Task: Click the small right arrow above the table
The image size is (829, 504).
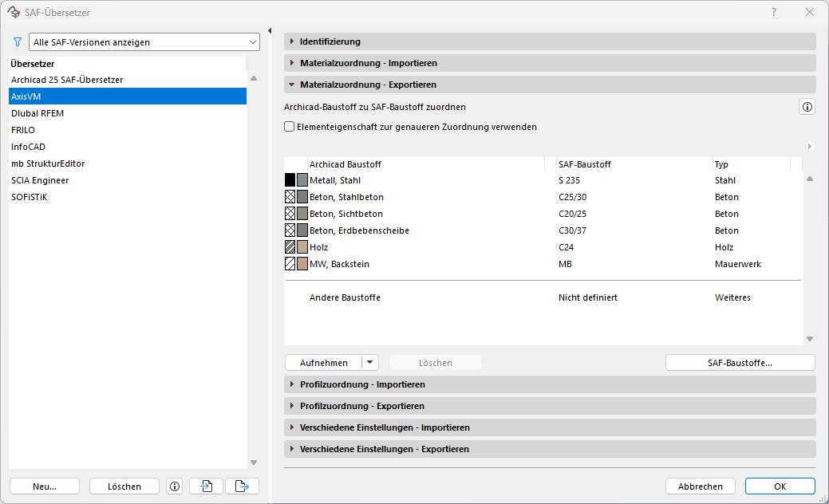Action: click(809, 147)
